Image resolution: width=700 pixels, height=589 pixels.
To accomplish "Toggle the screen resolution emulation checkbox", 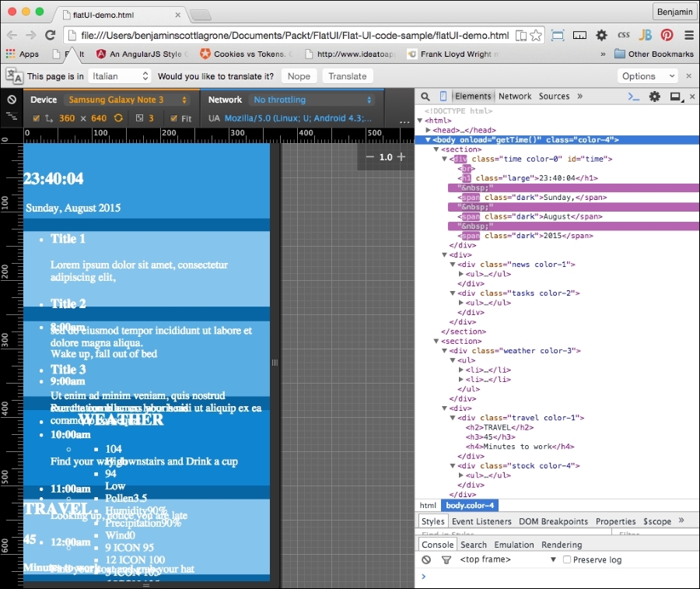I will (x=36, y=118).
